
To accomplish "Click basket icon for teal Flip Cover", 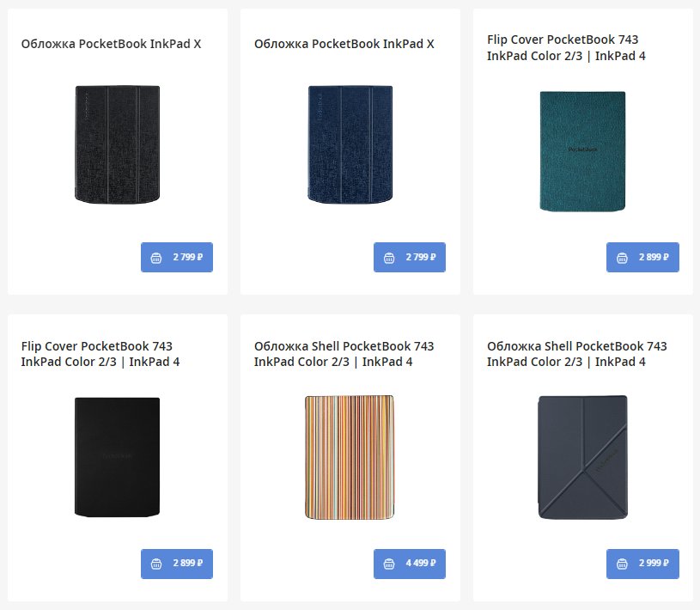I will coord(622,257).
